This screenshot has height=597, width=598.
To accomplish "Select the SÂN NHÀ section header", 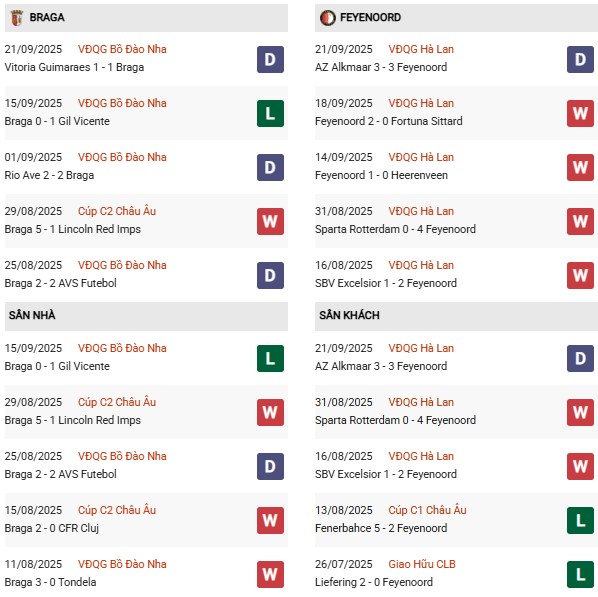I will 146,316.
